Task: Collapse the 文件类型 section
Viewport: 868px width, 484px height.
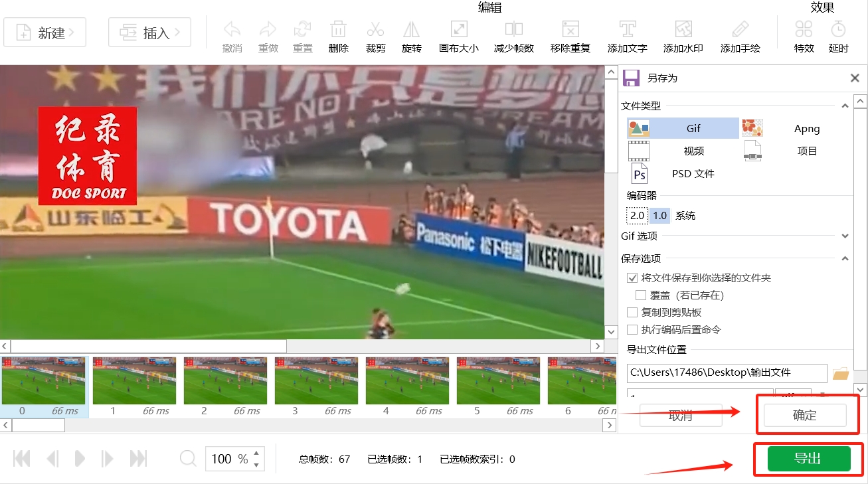Action: 845,106
